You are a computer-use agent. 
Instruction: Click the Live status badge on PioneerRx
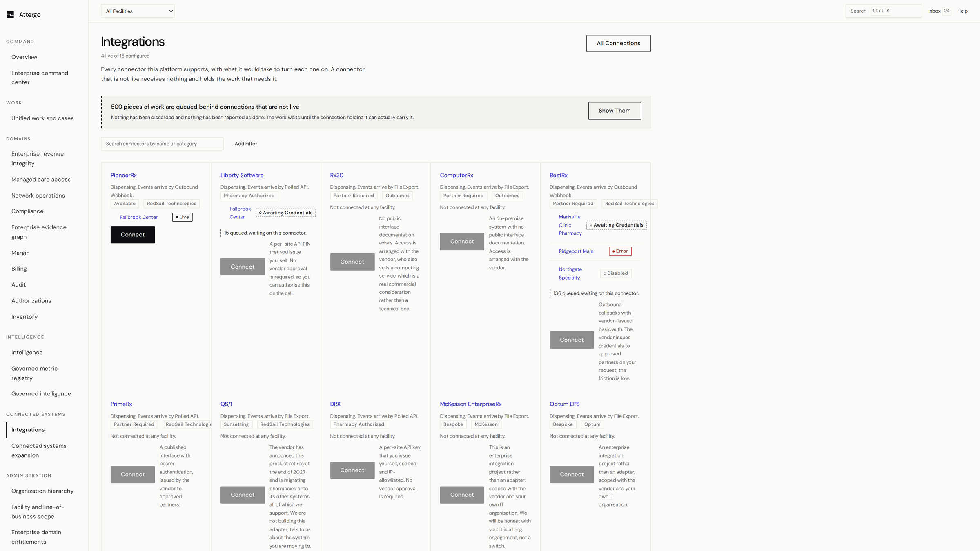(x=182, y=217)
